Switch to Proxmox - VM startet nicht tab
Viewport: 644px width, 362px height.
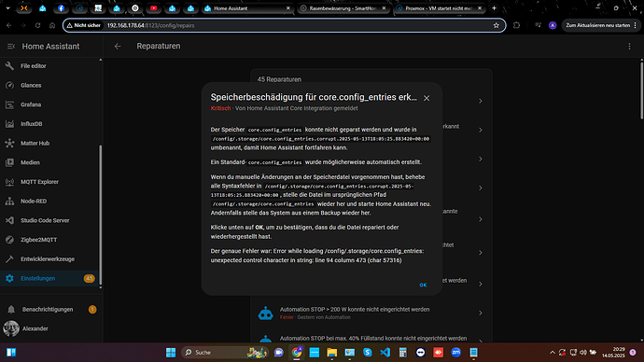[439, 8]
